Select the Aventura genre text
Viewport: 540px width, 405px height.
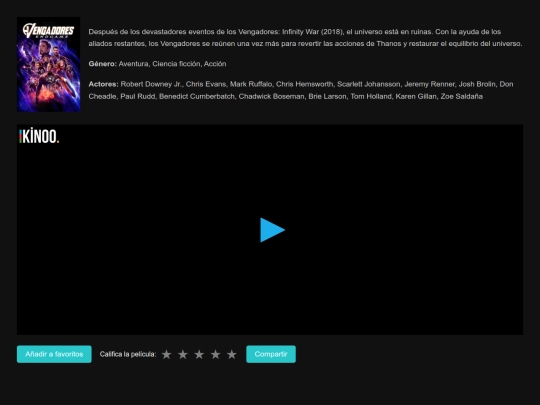(x=133, y=64)
